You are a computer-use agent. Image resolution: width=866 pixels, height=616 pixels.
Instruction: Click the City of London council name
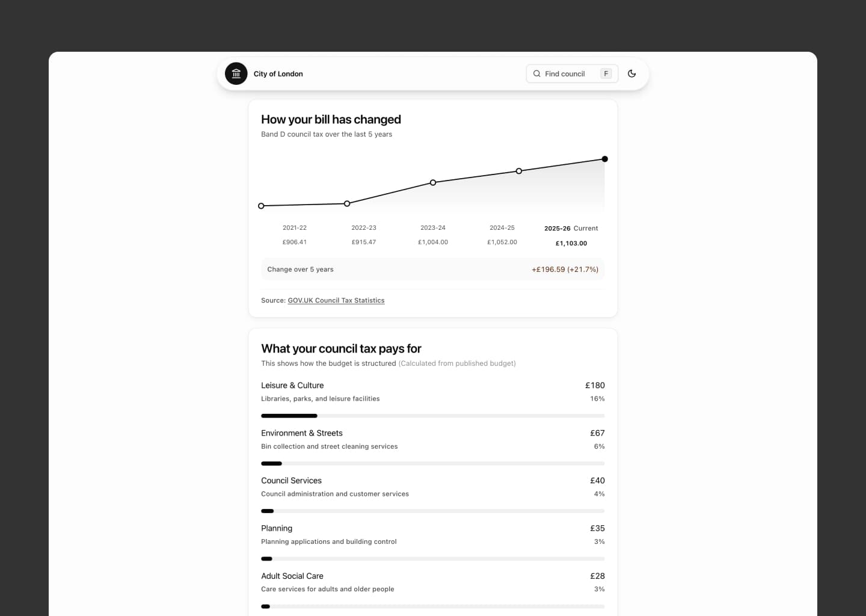pyautogui.click(x=278, y=74)
